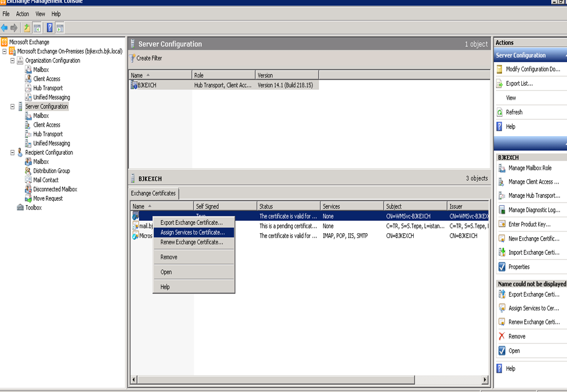This screenshot has width=567, height=392.
Task: Click Export Exchange Certi... in the Actions pane
Action: tap(533, 295)
